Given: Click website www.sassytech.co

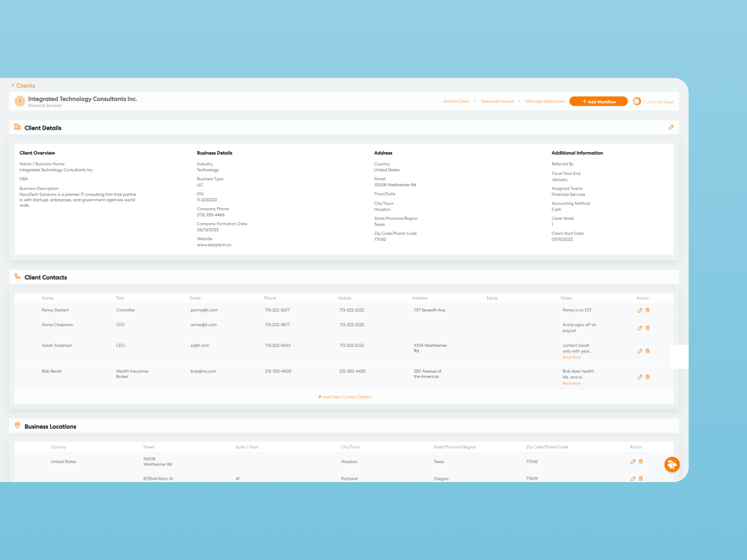Looking at the screenshot, I should click(x=214, y=245).
